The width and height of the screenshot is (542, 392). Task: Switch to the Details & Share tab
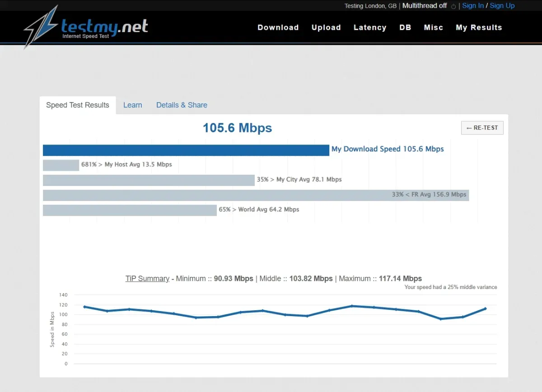point(182,105)
